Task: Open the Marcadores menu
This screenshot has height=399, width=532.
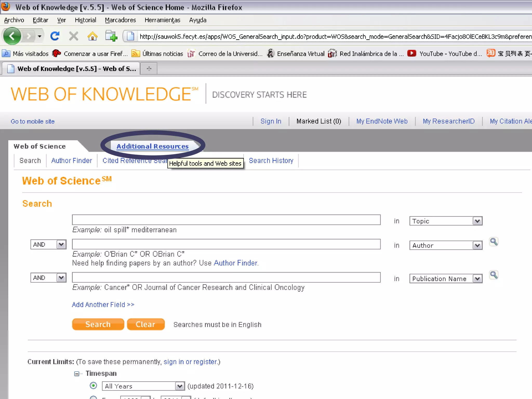Action: [x=120, y=20]
